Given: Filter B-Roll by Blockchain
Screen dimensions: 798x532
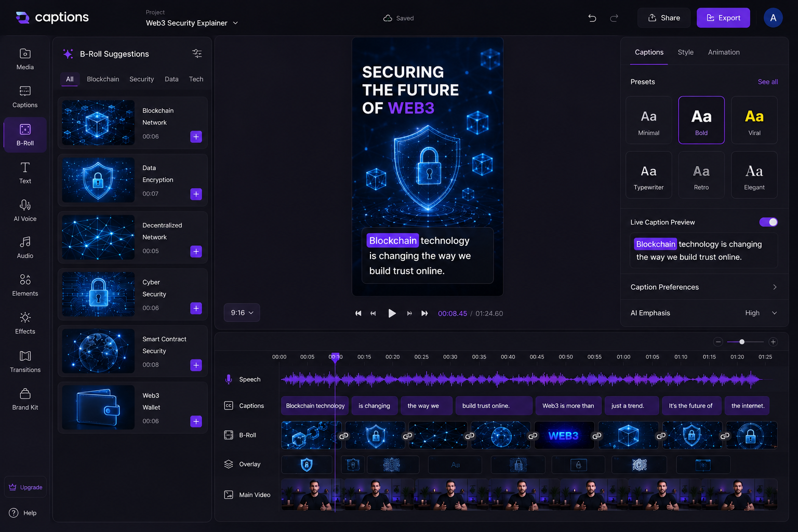Looking at the screenshot, I should tap(103, 79).
